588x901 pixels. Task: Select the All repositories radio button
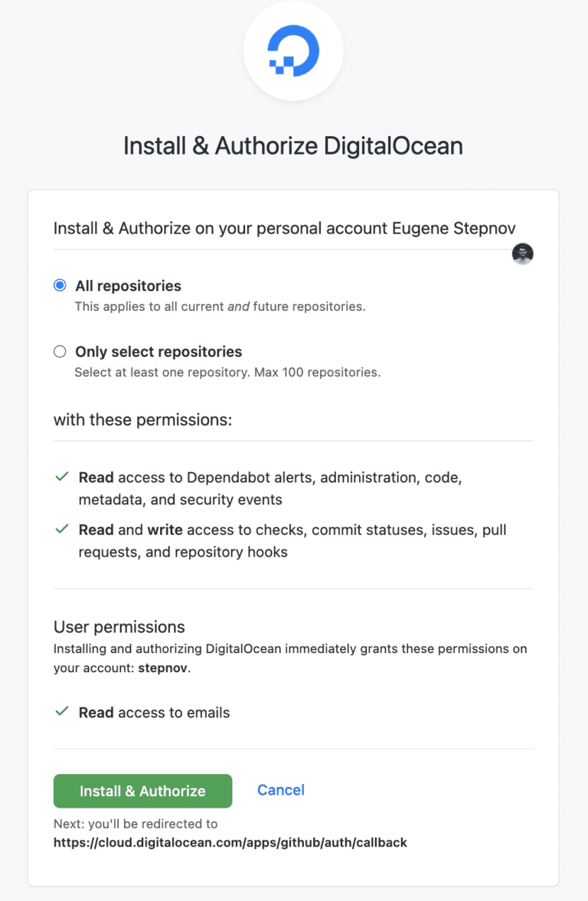(60, 285)
